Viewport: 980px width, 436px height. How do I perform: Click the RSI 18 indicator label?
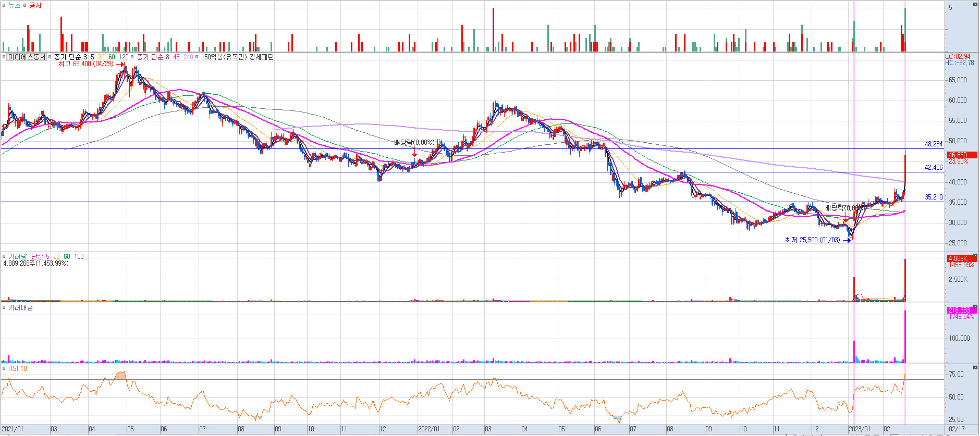click(17, 368)
